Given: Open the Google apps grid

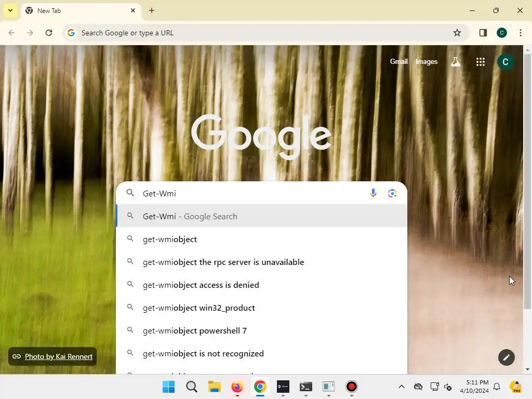Looking at the screenshot, I should pyautogui.click(x=480, y=62).
